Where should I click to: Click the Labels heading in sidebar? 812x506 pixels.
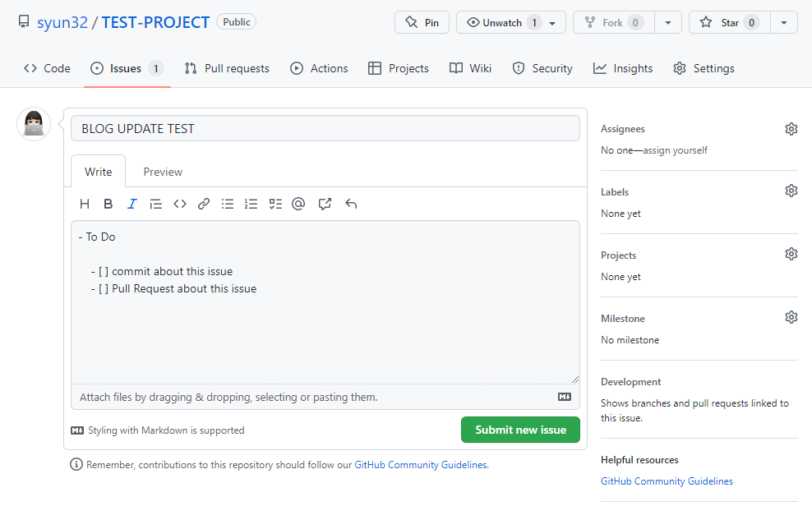click(x=615, y=192)
